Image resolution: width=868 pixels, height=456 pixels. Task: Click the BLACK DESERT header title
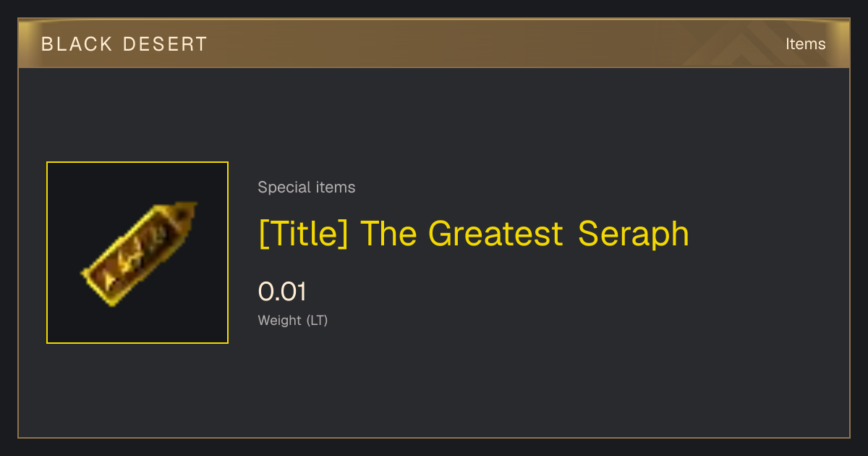tap(124, 44)
